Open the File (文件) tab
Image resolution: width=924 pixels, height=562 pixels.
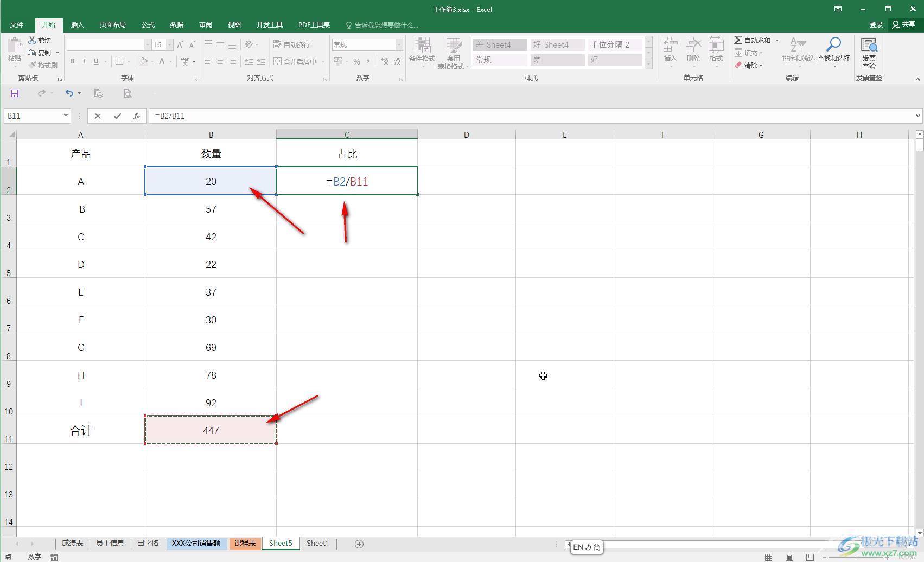[x=17, y=24]
